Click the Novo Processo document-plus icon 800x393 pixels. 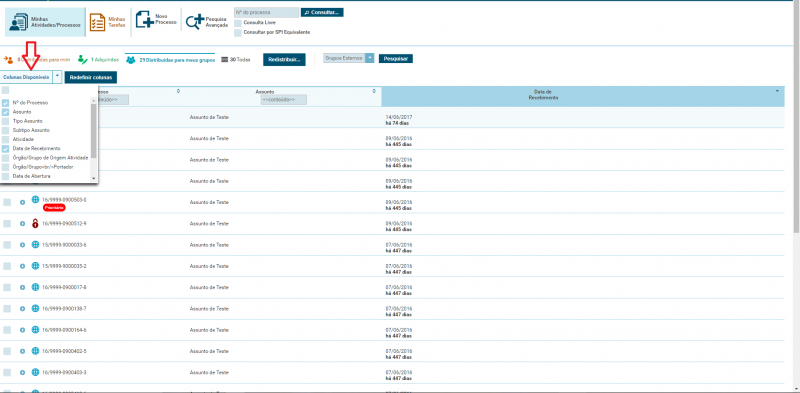pos(144,19)
